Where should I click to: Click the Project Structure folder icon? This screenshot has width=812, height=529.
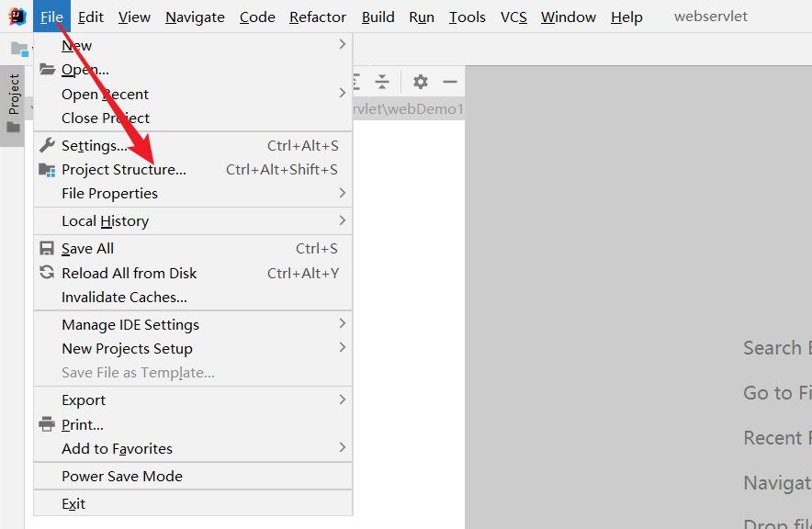pos(47,170)
